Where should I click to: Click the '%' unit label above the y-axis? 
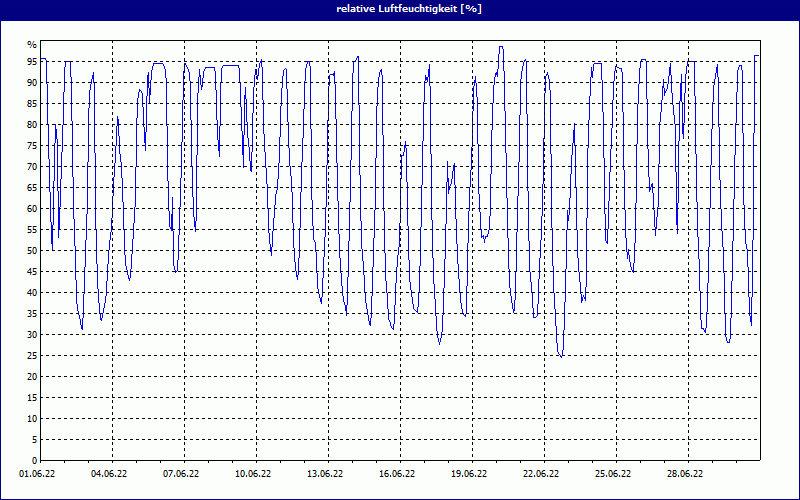[32, 45]
